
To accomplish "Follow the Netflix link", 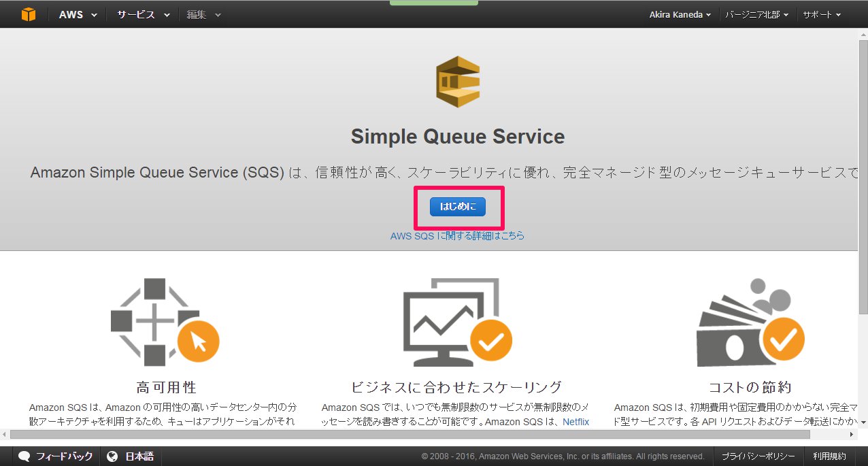I will pyautogui.click(x=575, y=422).
